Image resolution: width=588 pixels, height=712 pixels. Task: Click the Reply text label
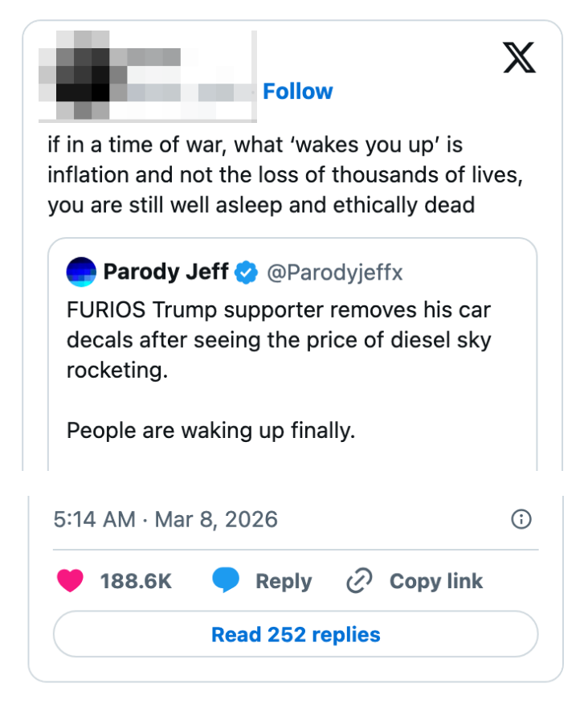pyautogui.click(x=283, y=581)
